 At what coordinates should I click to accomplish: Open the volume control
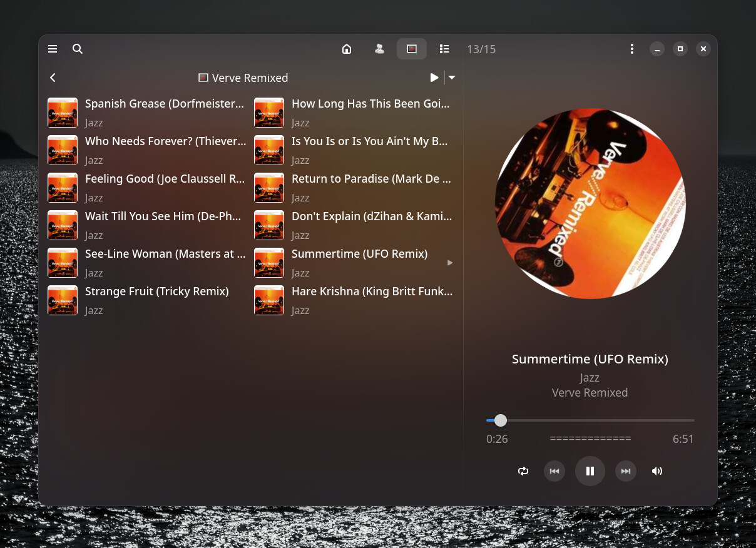[657, 471]
